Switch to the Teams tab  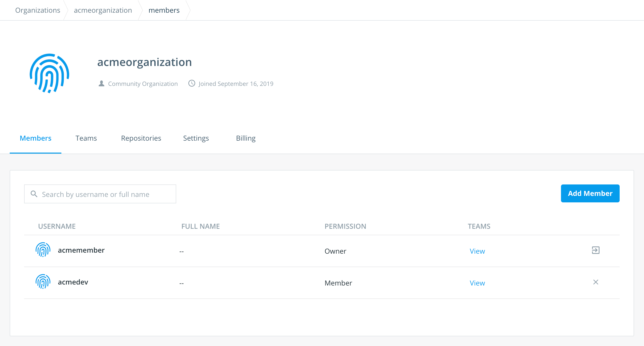[x=86, y=138]
